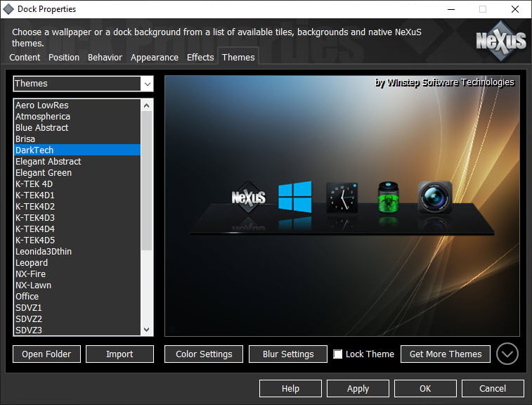
Task: Select the NX-Lawn theme
Action: pyautogui.click(x=77, y=285)
